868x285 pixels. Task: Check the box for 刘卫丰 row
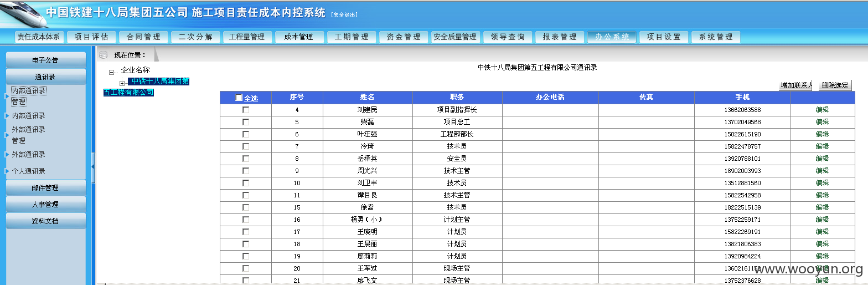[x=246, y=183]
